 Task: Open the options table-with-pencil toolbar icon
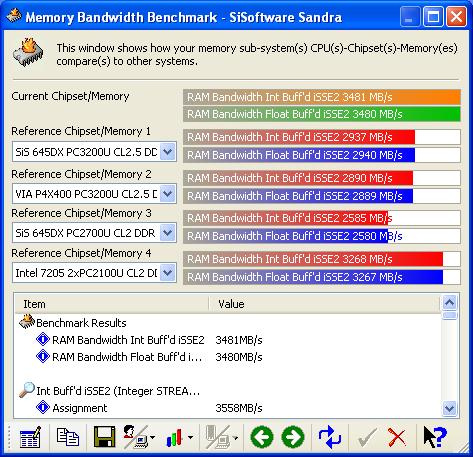[x=30, y=437]
